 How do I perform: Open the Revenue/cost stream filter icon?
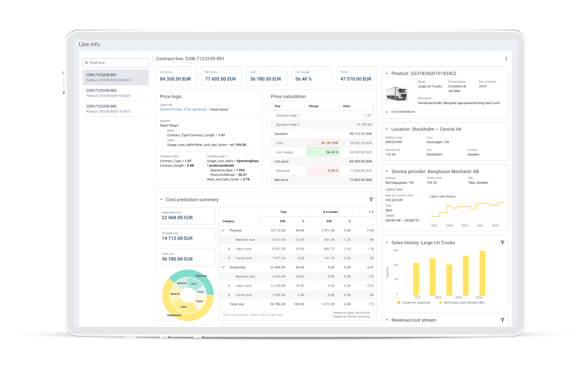click(502, 320)
